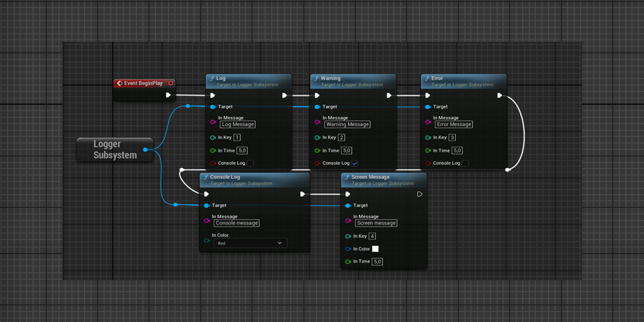Select the Log function node header

(x=249, y=81)
